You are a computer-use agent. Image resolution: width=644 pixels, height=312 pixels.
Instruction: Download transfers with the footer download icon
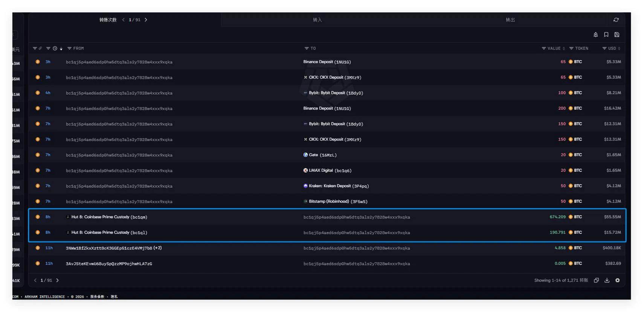pos(607,280)
